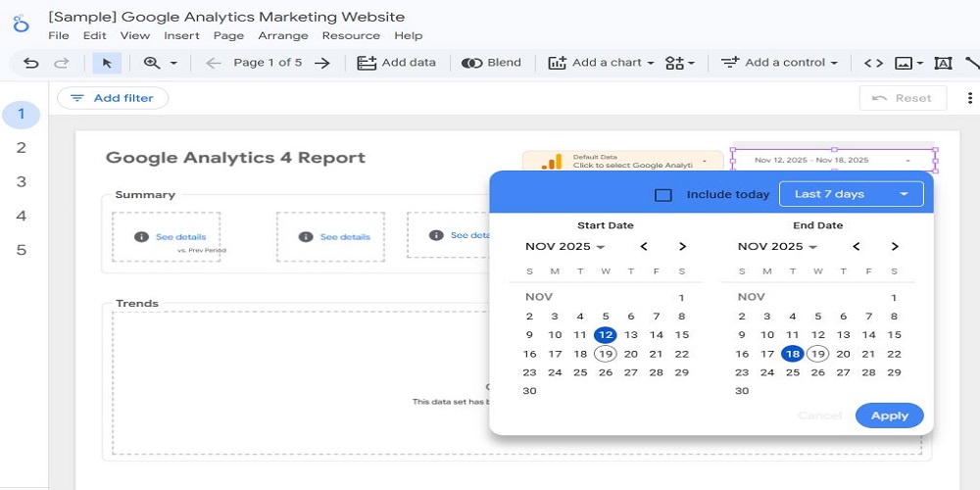Select November 19 in Start Date calendar
980x490 pixels.
coord(605,354)
